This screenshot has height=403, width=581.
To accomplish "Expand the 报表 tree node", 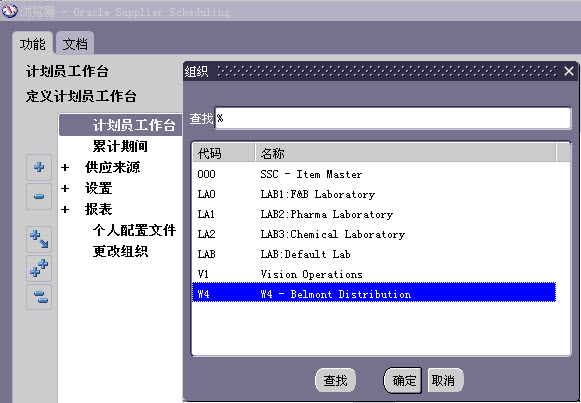I will (x=65, y=210).
